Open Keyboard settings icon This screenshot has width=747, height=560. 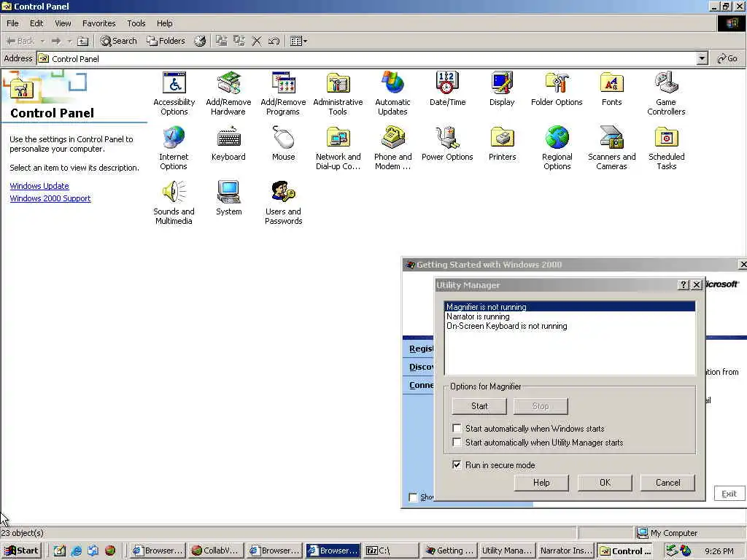228,144
